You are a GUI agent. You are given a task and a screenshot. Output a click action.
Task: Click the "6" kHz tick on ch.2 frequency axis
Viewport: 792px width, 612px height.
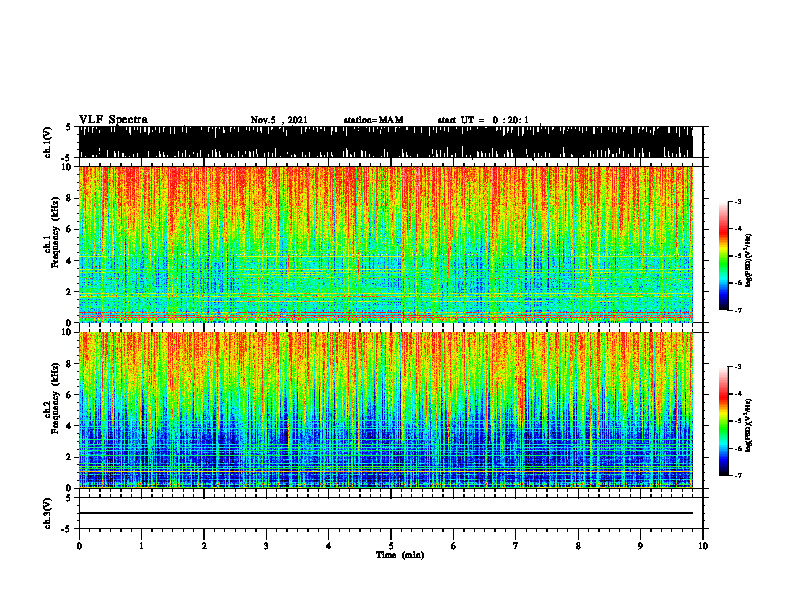pyautogui.click(x=70, y=394)
